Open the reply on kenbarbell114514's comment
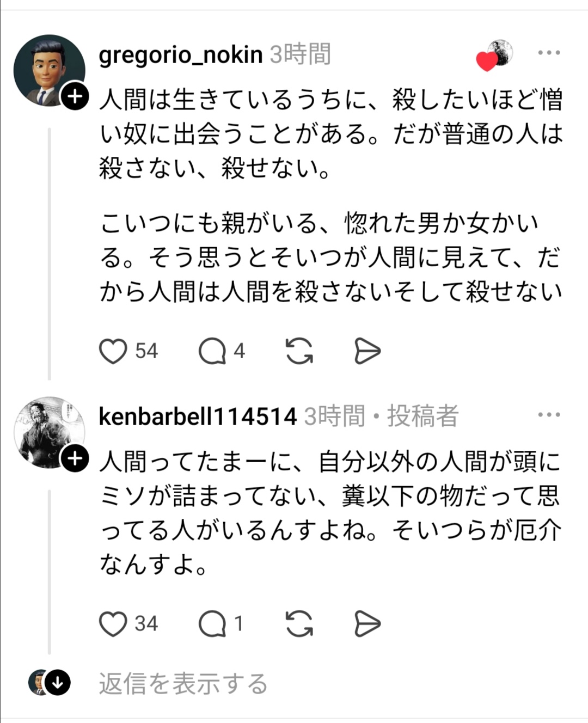Screen dimensions: 588x723 coord(212,624)
